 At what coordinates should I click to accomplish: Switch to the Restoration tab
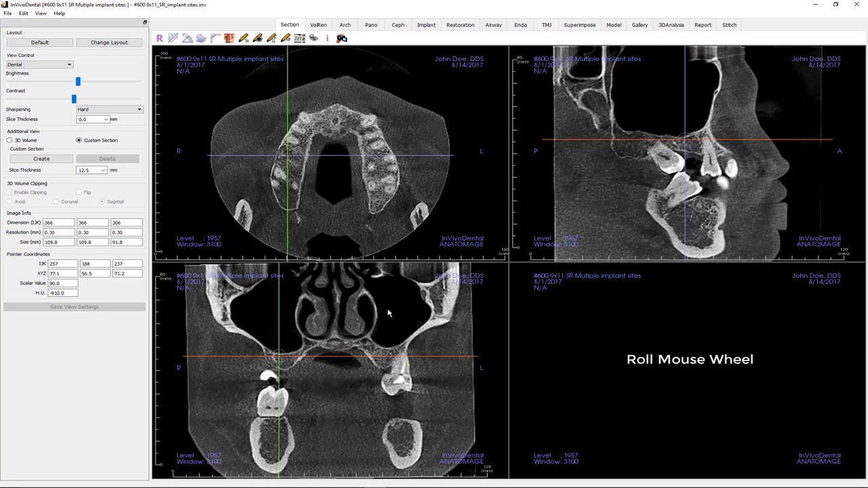(x=460, y=25)
